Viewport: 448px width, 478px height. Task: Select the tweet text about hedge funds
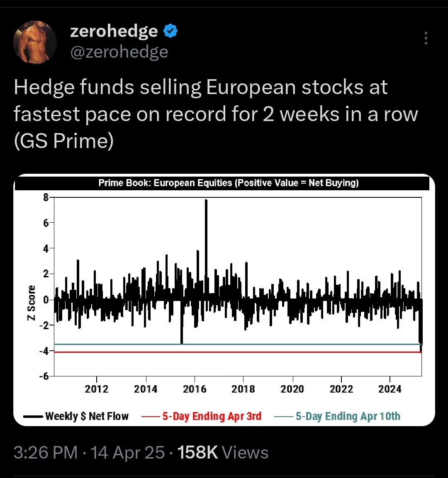216,114
